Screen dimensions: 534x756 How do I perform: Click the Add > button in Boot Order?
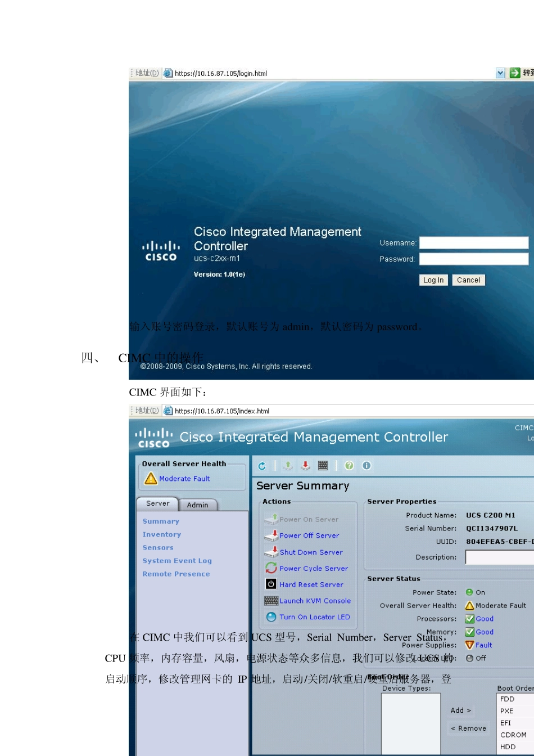tap(461, 710)
